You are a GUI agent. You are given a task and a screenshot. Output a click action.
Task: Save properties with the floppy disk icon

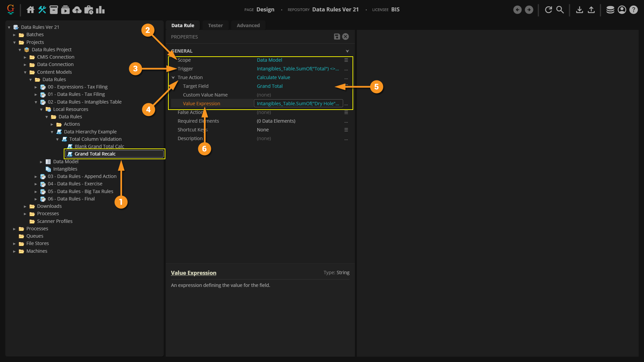coord(337,37)
